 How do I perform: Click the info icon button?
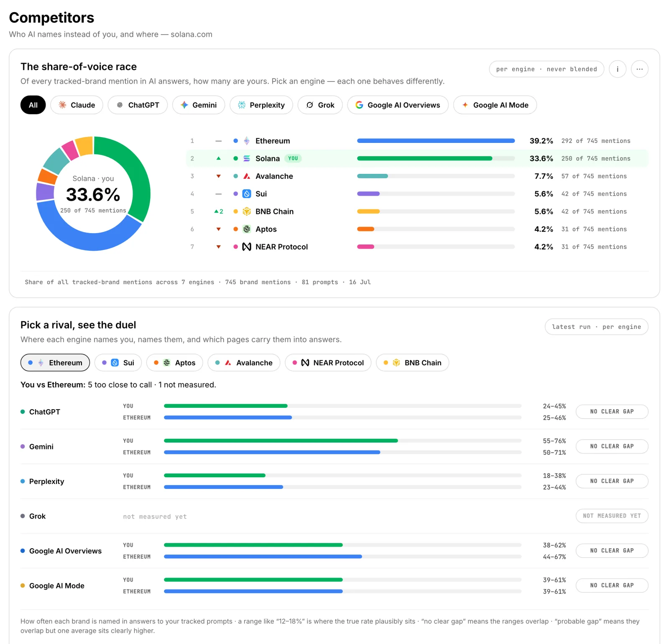pos(617,69)
